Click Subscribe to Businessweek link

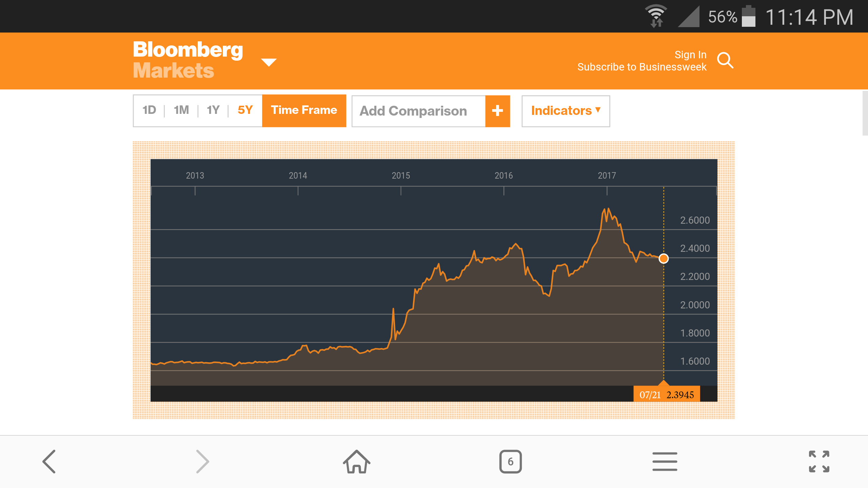[x=642, y=67]
